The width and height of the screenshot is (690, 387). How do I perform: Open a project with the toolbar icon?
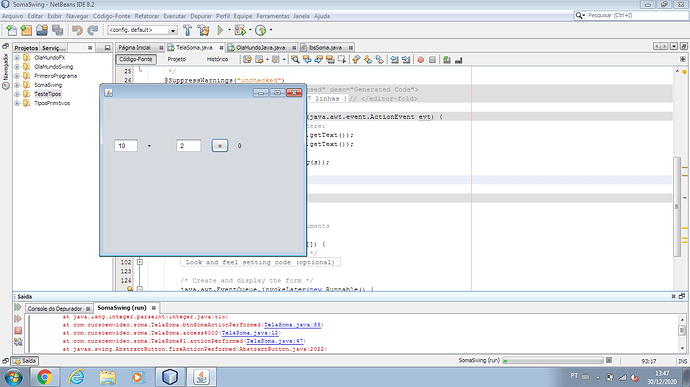[x=42, y=30]
